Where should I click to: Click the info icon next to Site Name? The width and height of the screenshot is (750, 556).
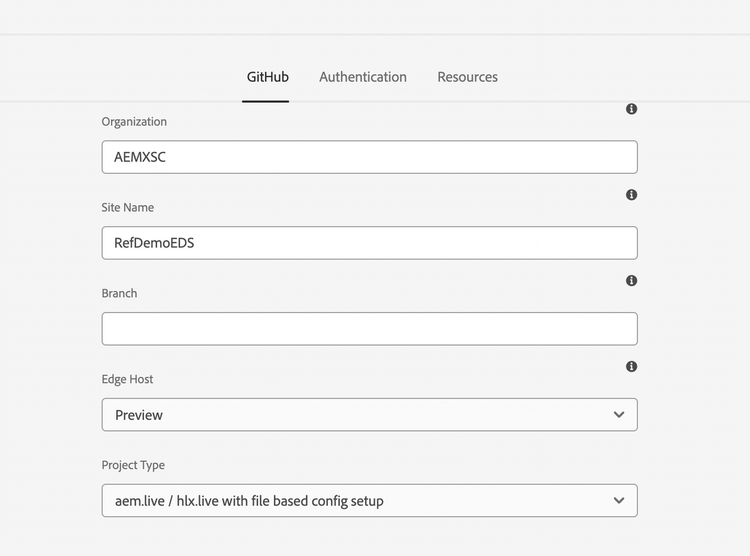[x=631, y=195]
